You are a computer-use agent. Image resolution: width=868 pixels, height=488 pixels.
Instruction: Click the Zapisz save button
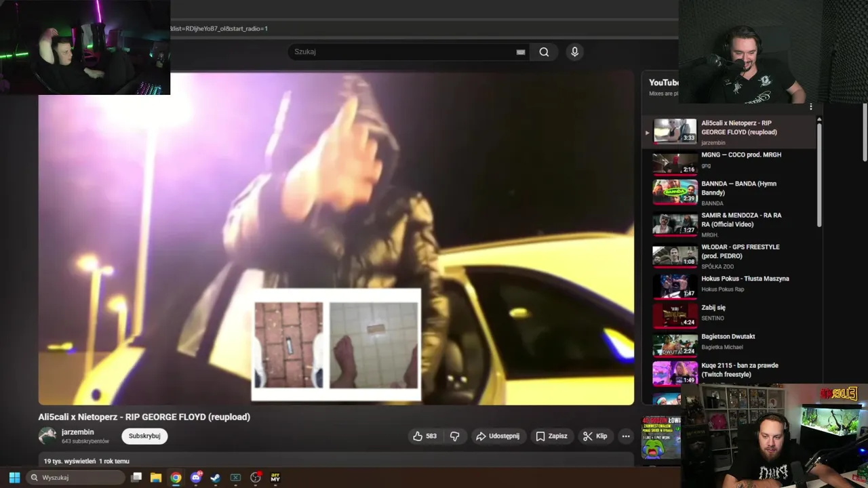point(551,436)
